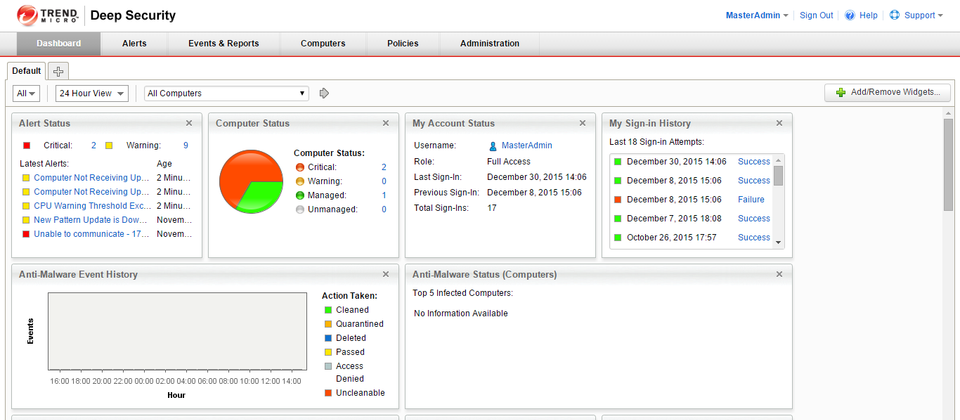Open the All filter dropdown
The height and width of the screenshot is (420, 960).
click(26, 93)
